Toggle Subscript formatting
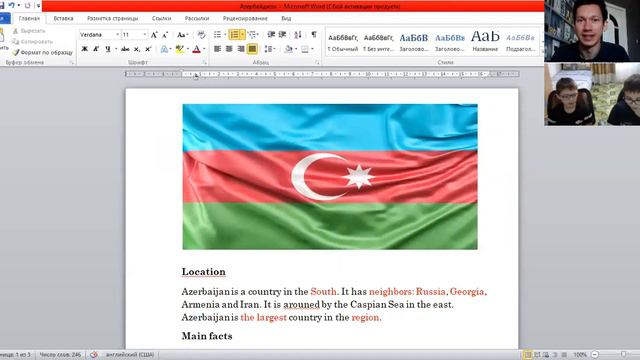This screenshot has height=360, width=640. pos(137,49)
